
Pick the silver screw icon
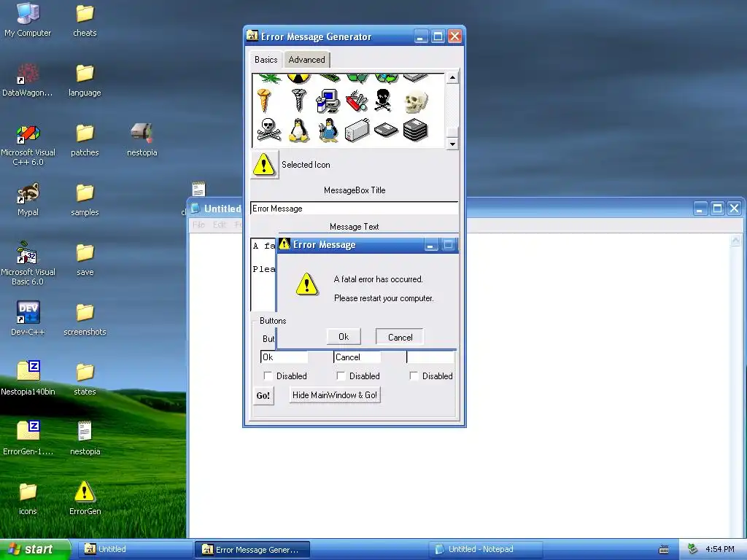[x=299, y=101]
